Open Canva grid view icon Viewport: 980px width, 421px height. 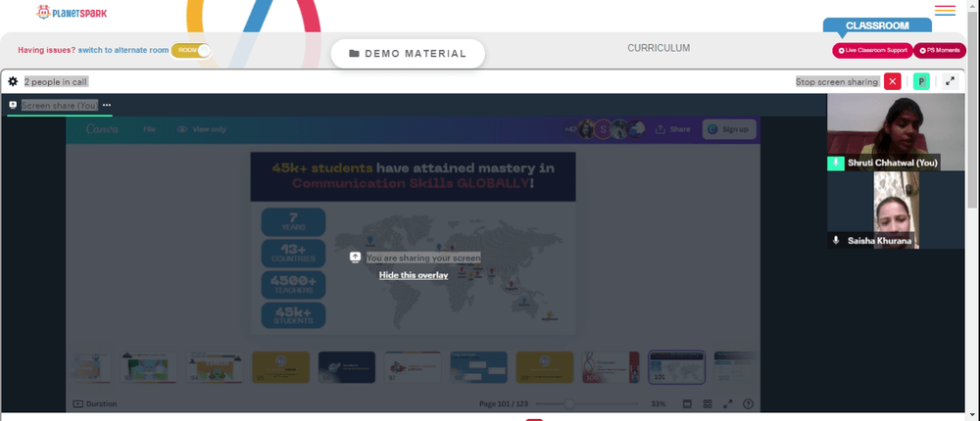pos(708,404)
